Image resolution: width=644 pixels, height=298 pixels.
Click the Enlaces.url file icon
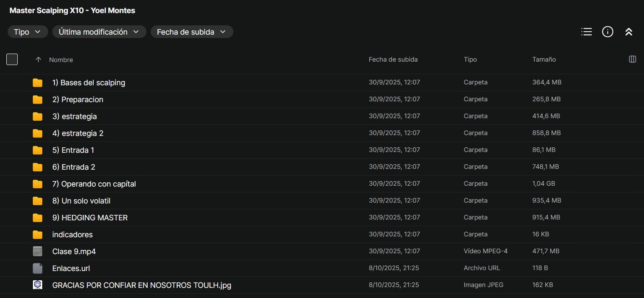point(38,268)
